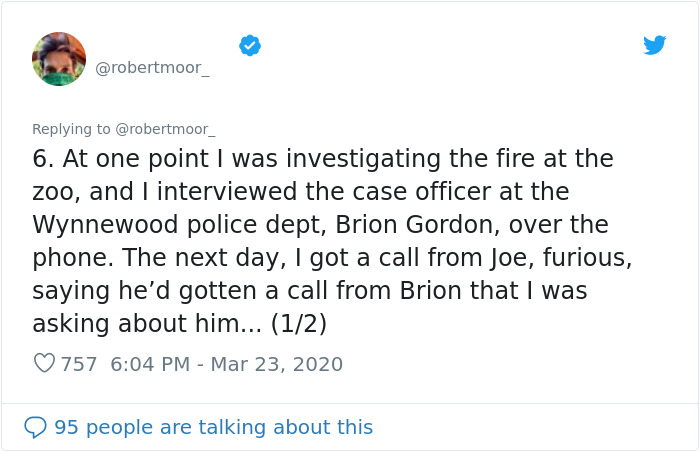
Task: Like the tweet with the heart icon
Action: [44, 364]
